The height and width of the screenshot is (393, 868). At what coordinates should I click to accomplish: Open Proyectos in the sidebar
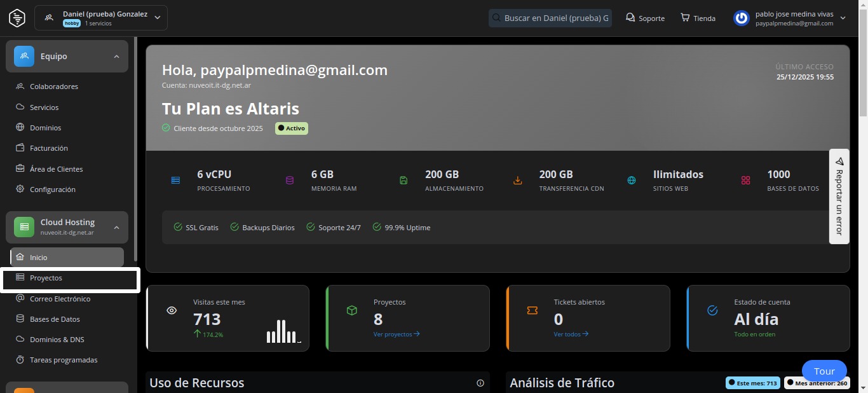(46, 278)
